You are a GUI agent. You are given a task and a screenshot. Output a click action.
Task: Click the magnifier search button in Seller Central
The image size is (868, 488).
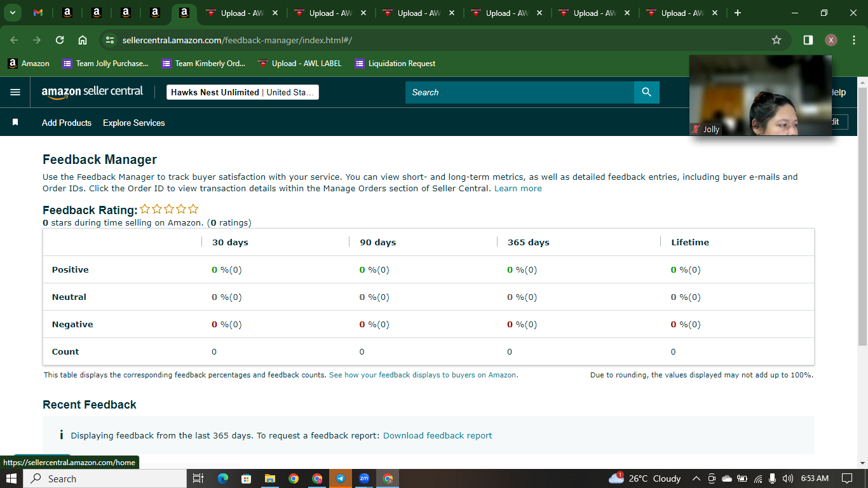(646, 92)
